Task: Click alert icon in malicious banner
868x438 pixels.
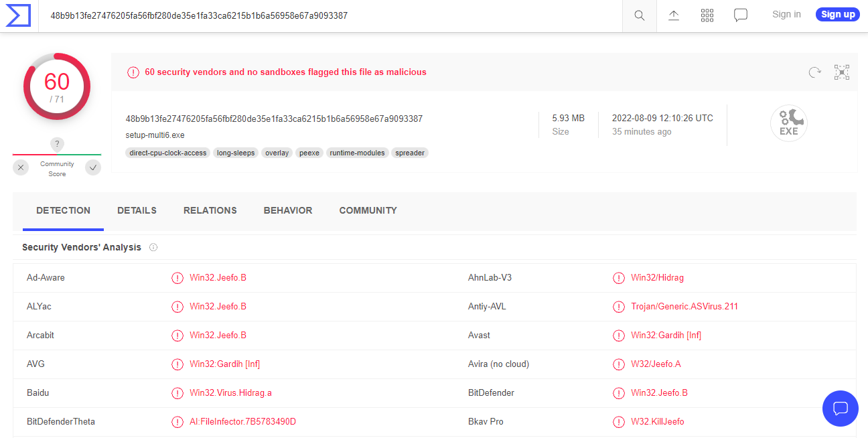Action: 133,72
